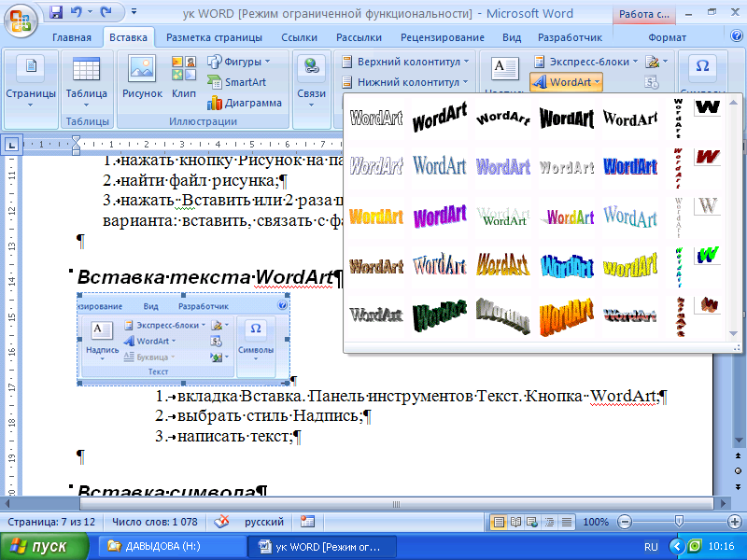Click the macro recording icon in the status bar

(307, 522)
